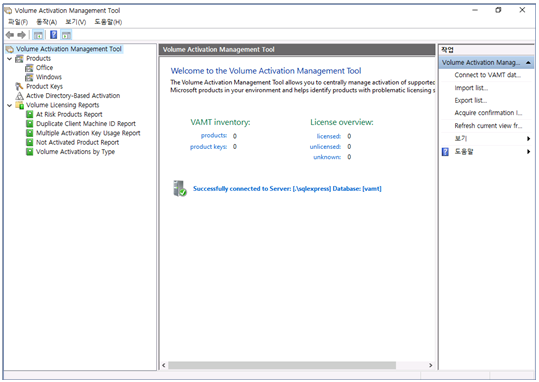Click the Duplicate Client Machine ID Report icon
The width and height of the screenshot is (539, 382).
30,123
